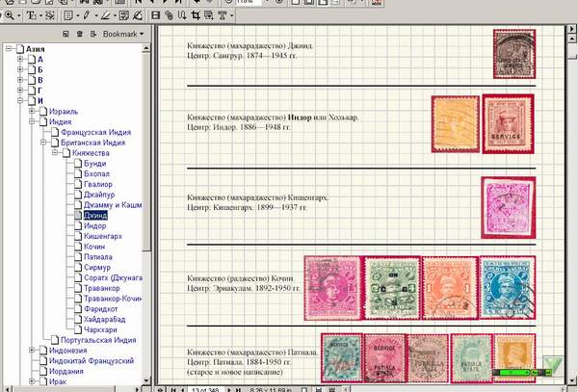Click the spell check comments icon
The height and width of the screenshot is (392, 578).
[x=124, y=15]
